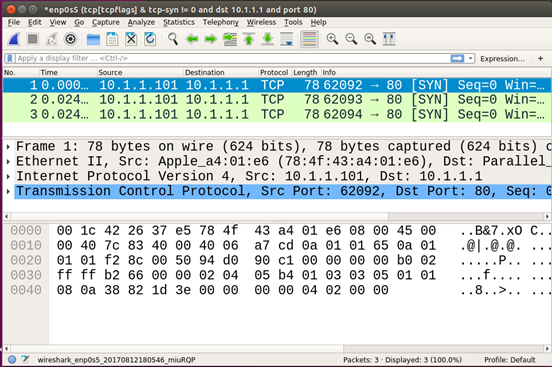Viewport: 552px width, 367px height.
Task: Open the Telephony menu
Action: 220,22
